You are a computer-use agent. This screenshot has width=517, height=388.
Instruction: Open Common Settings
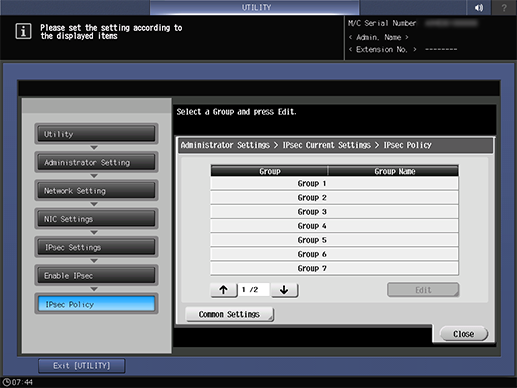(x=229, y=314)
